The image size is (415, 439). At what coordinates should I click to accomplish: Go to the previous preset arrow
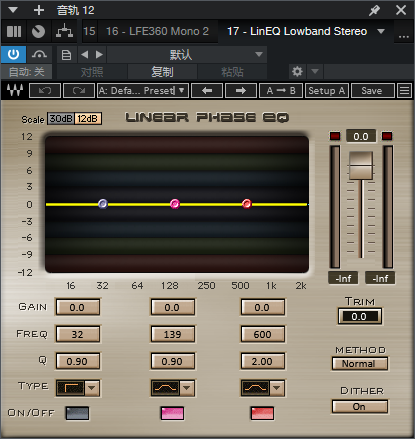pyautogui.click(x=85, y=54)
